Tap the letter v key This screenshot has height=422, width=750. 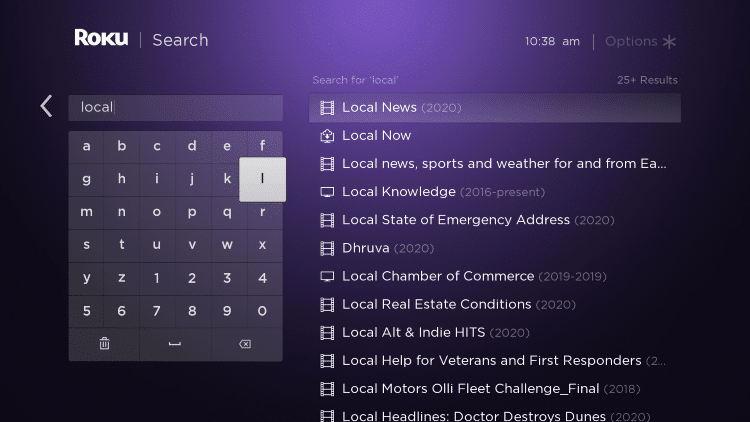(192, 245)
